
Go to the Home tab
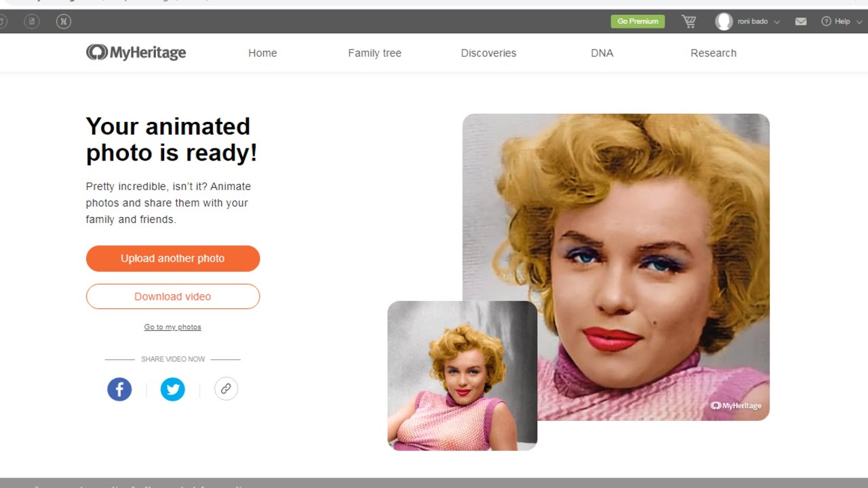(x=262, y=53)
